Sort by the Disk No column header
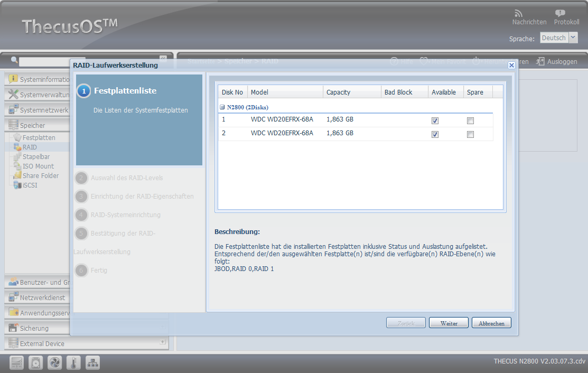 (232, 92)
